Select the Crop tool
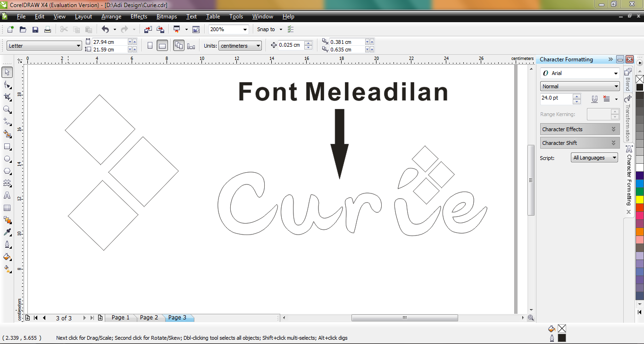 [x=7, y=97]
